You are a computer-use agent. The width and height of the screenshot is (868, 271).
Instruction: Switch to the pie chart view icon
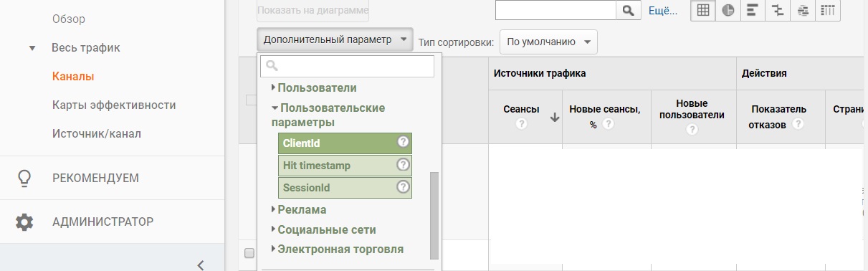pos(728,10)
